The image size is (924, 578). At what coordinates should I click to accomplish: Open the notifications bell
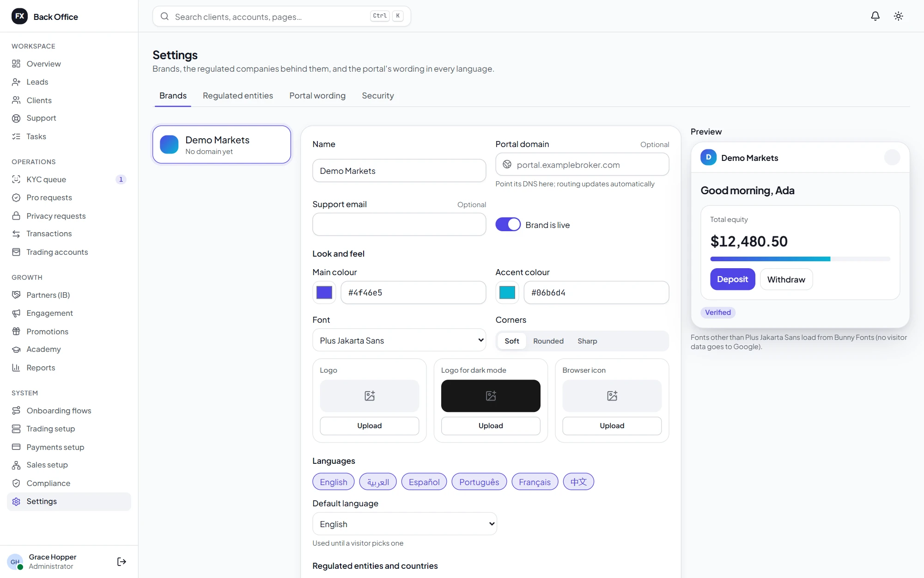click(875, 16)
